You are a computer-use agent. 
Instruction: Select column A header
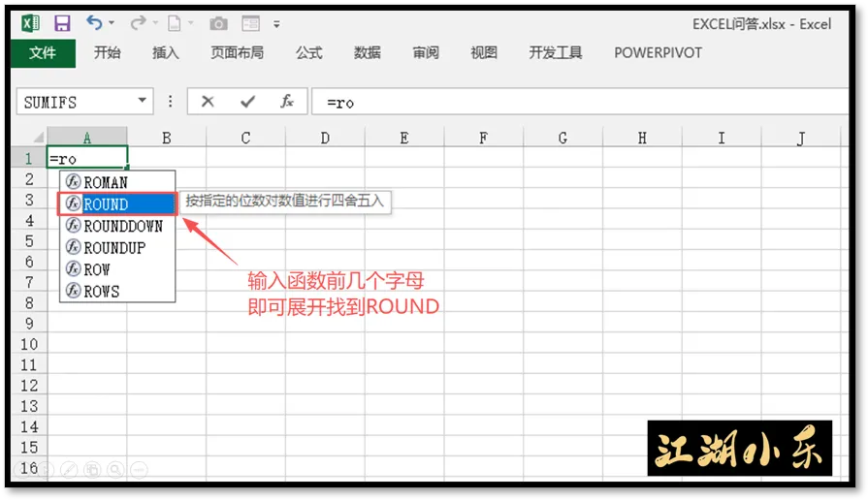click(x=87, y=138)
